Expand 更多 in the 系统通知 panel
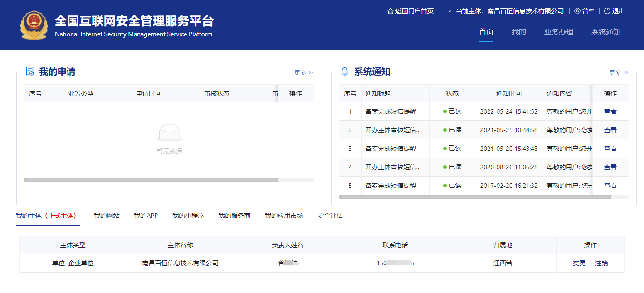The height and width of the screenshot is (293, 644). click(x=618, y=72)
